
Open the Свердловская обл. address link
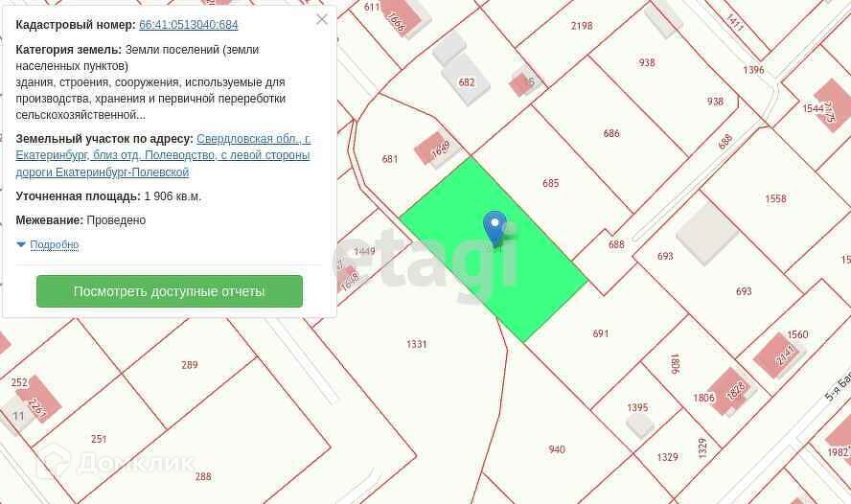163,155
